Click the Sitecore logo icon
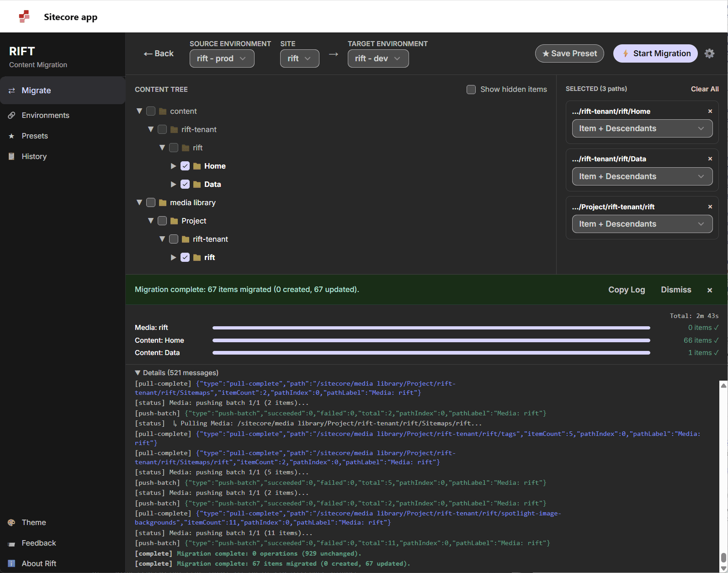 click(24, 16)
